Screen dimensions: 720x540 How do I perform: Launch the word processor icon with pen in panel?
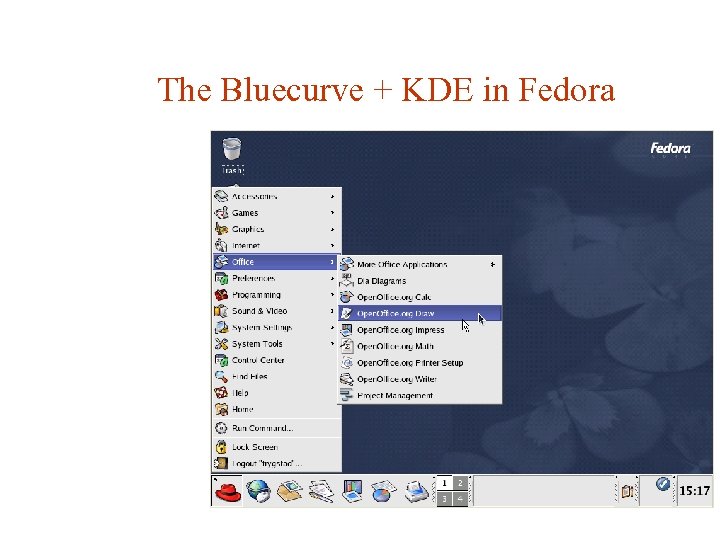(x=321, y=491)
